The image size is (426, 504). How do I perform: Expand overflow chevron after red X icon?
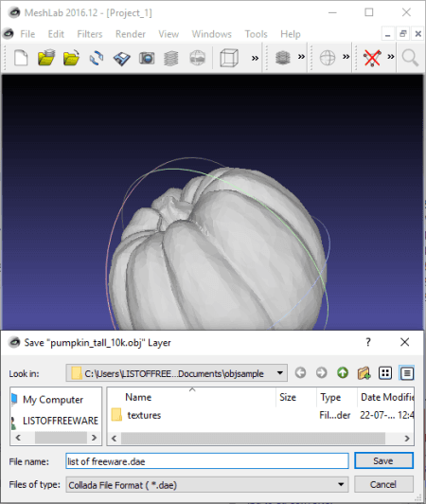click(390, 57)
